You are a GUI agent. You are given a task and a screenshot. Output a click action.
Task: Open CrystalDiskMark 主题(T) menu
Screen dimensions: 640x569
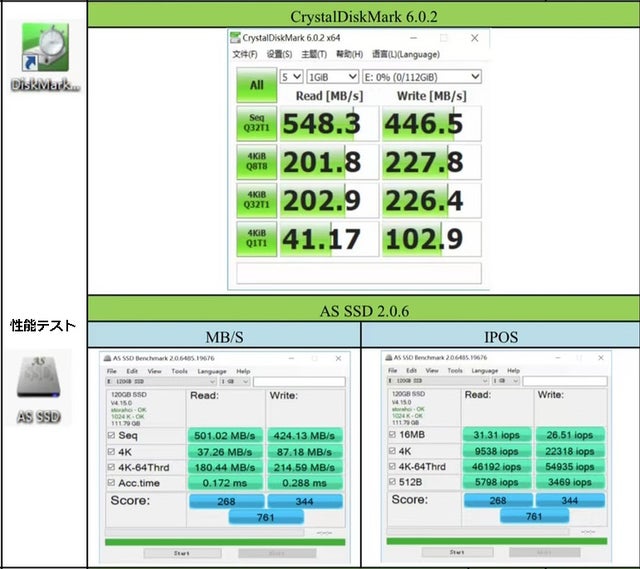tap(314, 54)
